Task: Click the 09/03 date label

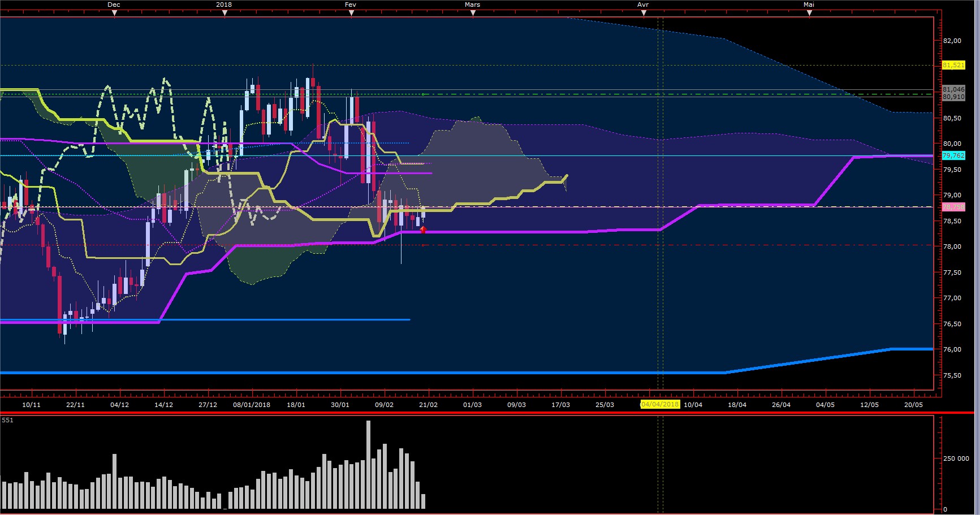Action: pos(516,404)
